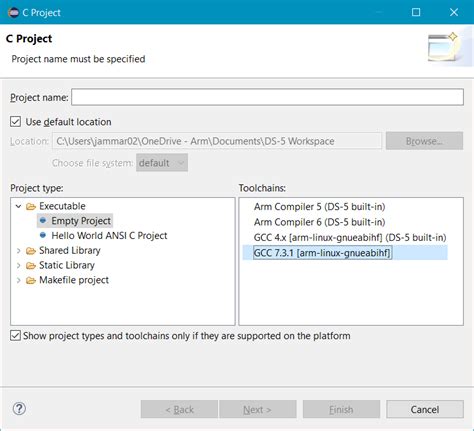The height and width of the screenshot is (431, 474).
Task: Click the Back button
Action: click(179, 409)
